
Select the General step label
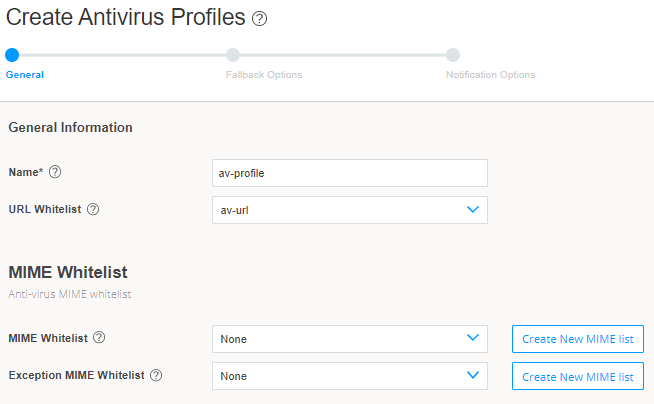[x=25, y=75]
